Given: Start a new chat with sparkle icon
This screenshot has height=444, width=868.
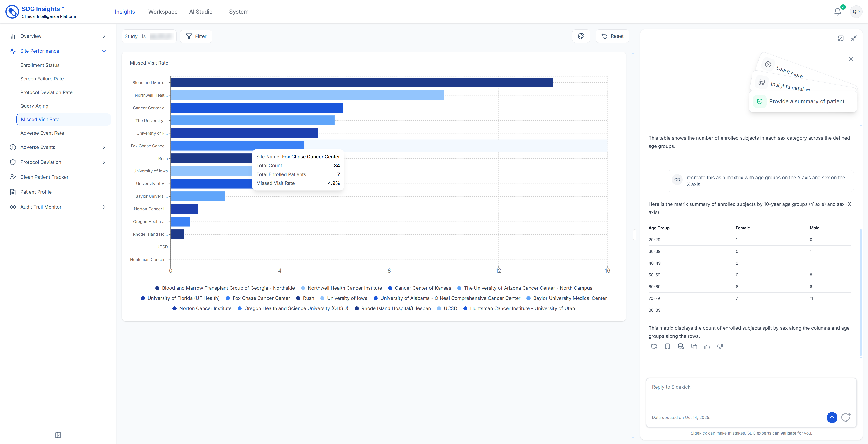Looking at the screenshot, I should coord(846,417).
